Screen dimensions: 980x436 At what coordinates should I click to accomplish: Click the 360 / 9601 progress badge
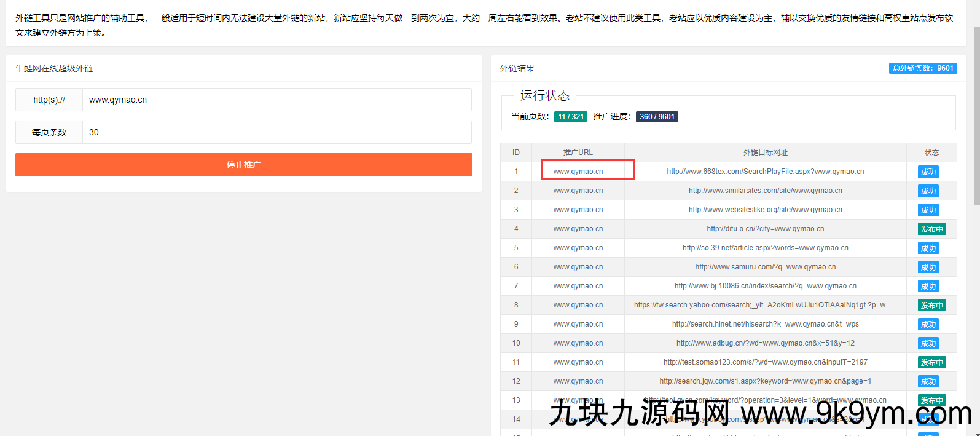(x=656, y=117)
